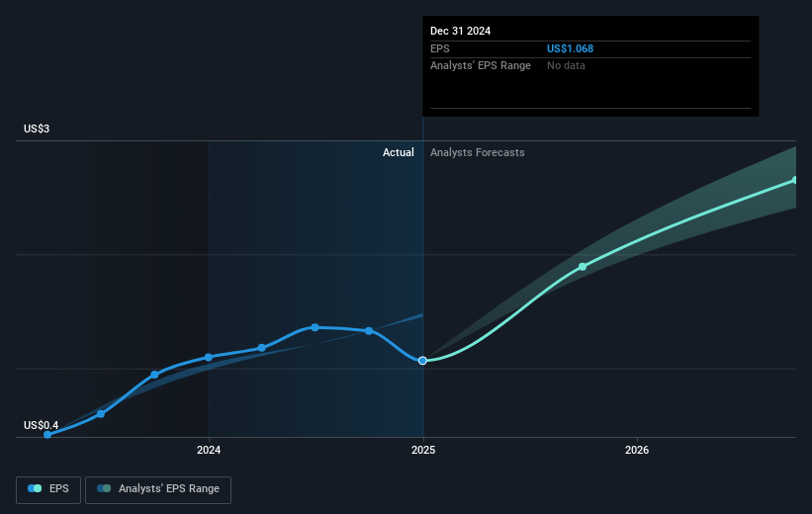This screenshot has height=514, width=812.
Task: Select the EPS data point at 2024 gridline
Action: tap(209, 357)
